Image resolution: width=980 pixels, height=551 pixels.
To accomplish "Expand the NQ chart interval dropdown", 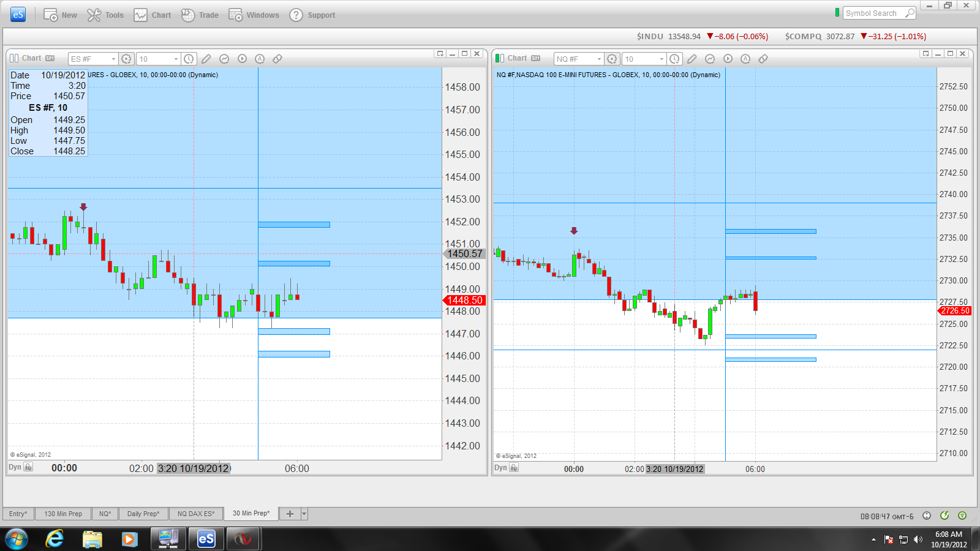I will (661, 59).
